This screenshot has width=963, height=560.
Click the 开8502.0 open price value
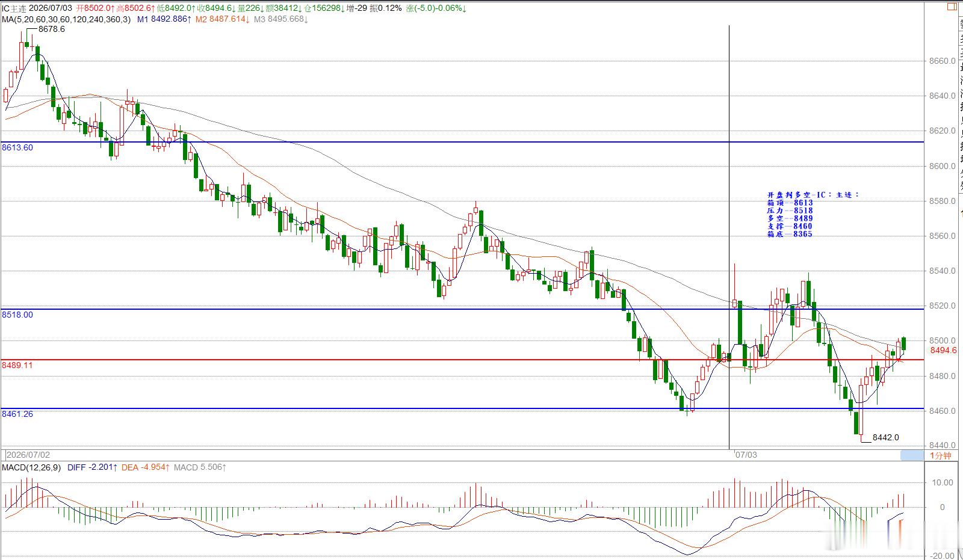(95, 8)
